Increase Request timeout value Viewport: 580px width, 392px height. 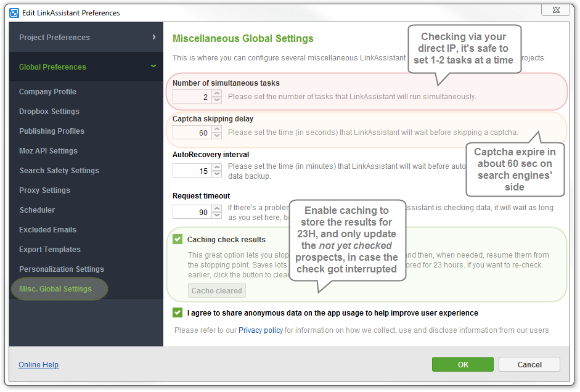coord(217,208)
